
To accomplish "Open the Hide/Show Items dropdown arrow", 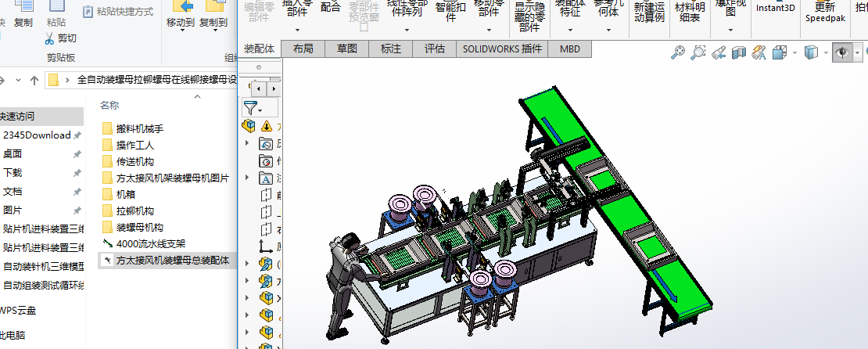I will coord(858,52).
